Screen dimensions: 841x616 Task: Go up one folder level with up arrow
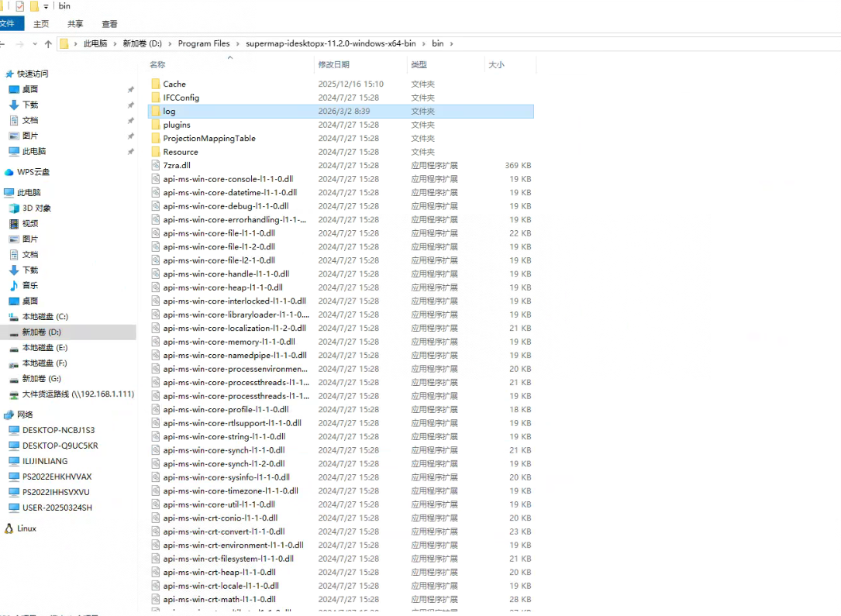(x=48, y=44)
